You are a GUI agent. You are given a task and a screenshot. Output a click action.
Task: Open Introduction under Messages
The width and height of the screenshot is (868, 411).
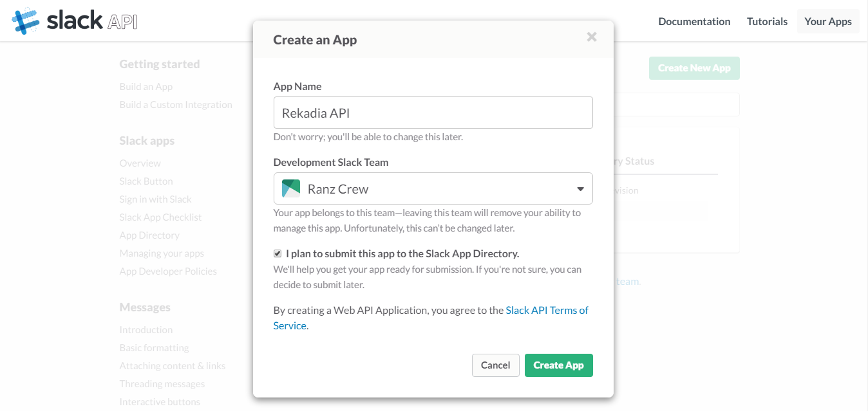tap(146, 329)
